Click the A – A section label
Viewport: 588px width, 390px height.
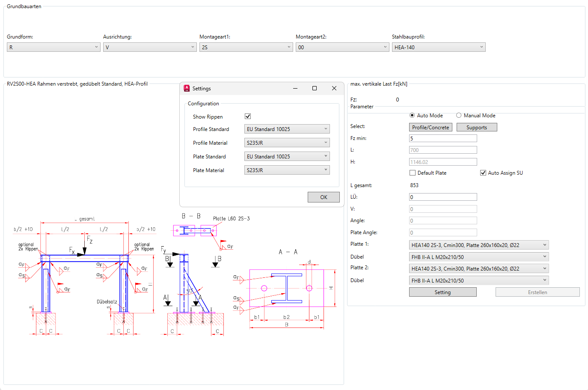(x=288, y=252)
